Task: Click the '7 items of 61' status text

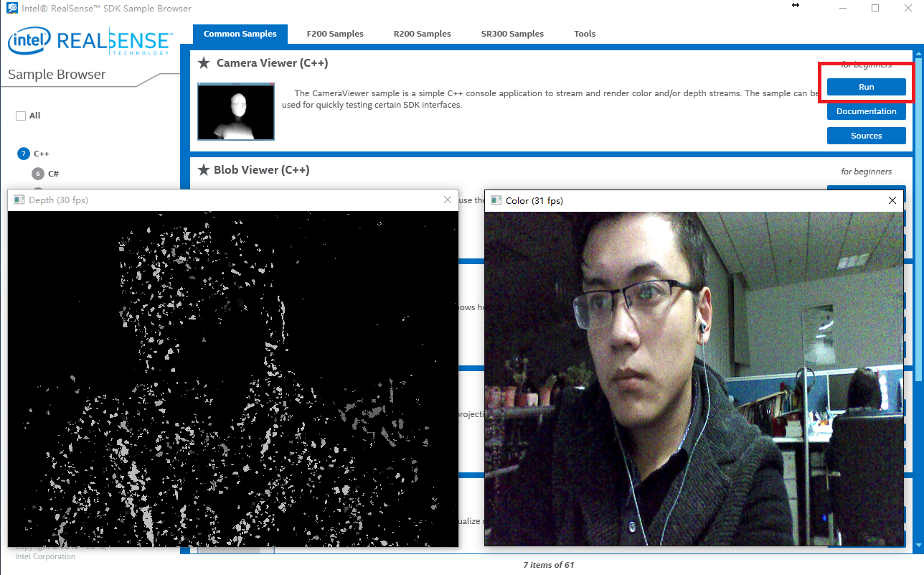Action: 549,565
